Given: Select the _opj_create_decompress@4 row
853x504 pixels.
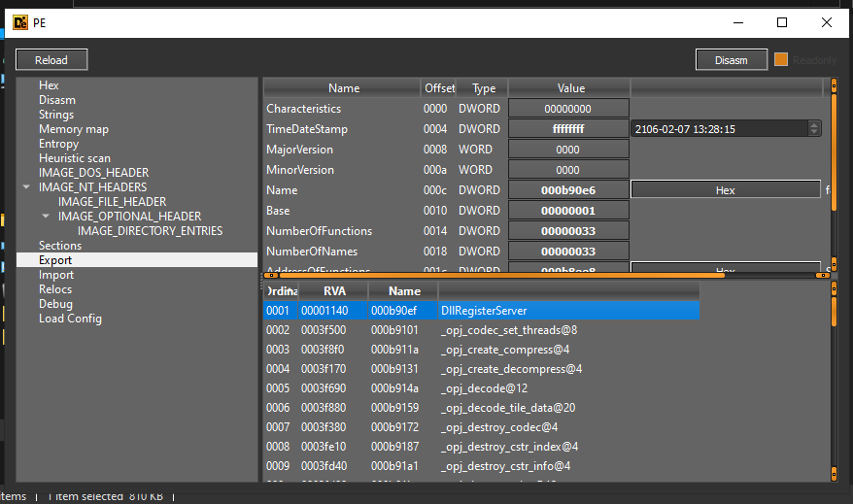Looking at the screenshot, I should [x=482, y=369].
